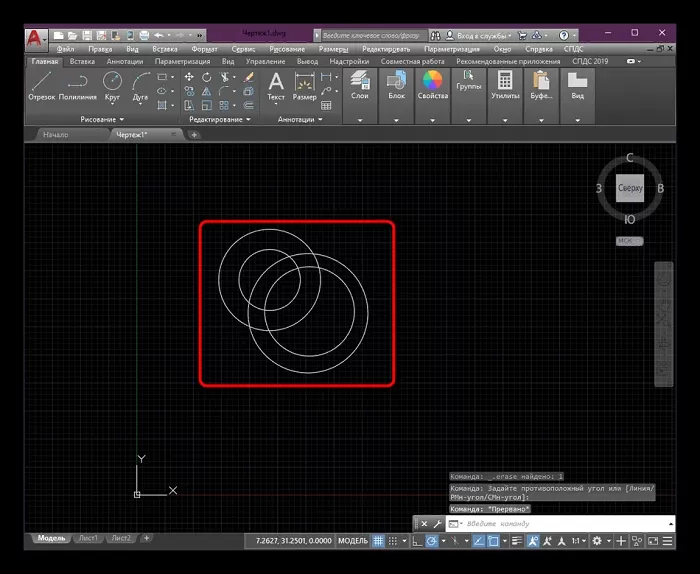Open the Слои layers panel
This screenshot has width=700, height=574.
(x=360, y=85)
